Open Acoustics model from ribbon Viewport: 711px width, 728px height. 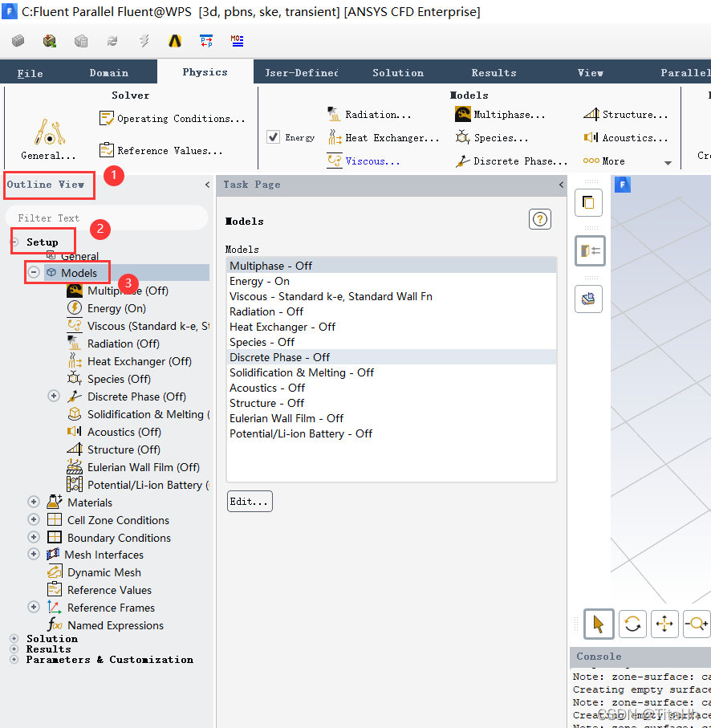pyautogui.click(x=626, y=138)
